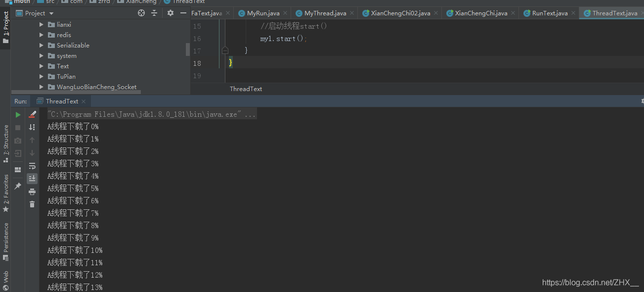Open Project panel settings gear
The height and width of the screenshot is (292, 644).
pyautogui.click(x=171, y=13)
